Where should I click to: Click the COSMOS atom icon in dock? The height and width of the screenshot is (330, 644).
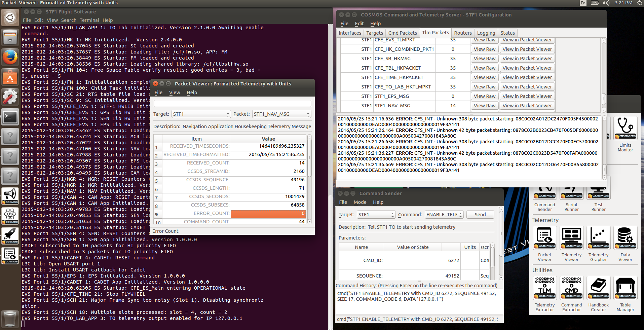pyautogui.click(x=10, y=216)
